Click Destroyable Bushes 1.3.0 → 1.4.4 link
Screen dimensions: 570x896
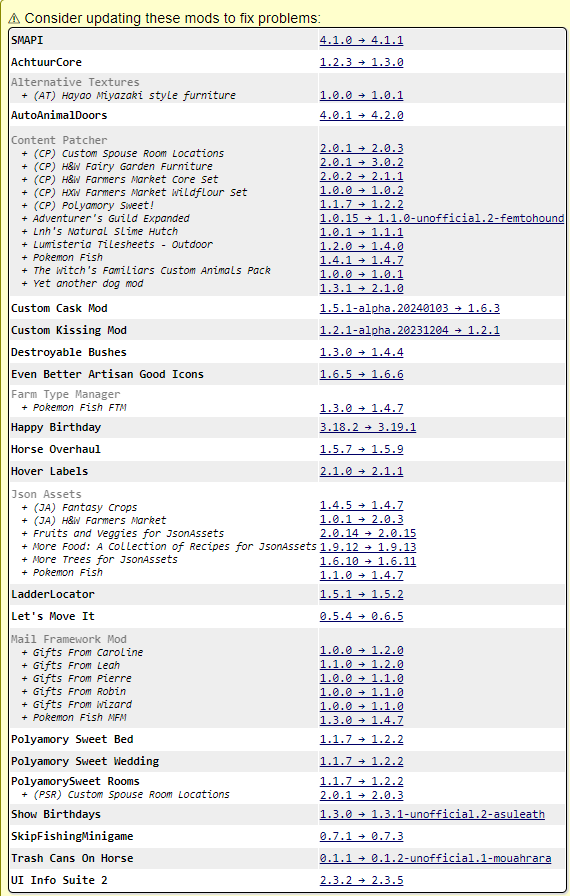(x=361, y=353)
